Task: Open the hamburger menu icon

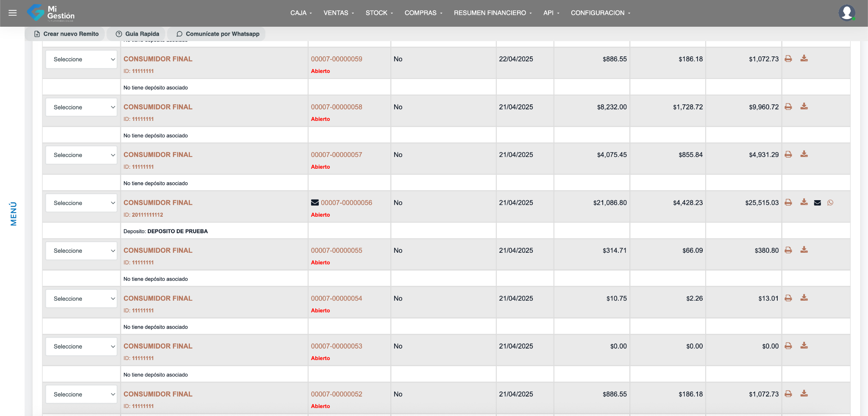Action: tap(13, 13)
